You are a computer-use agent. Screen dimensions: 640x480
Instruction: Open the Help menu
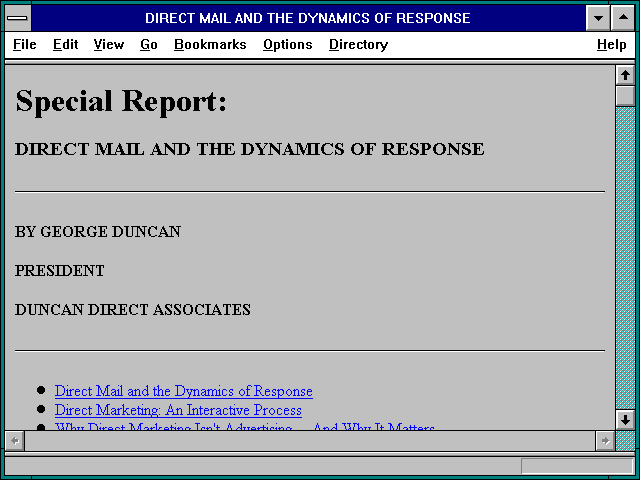(611, 44)
